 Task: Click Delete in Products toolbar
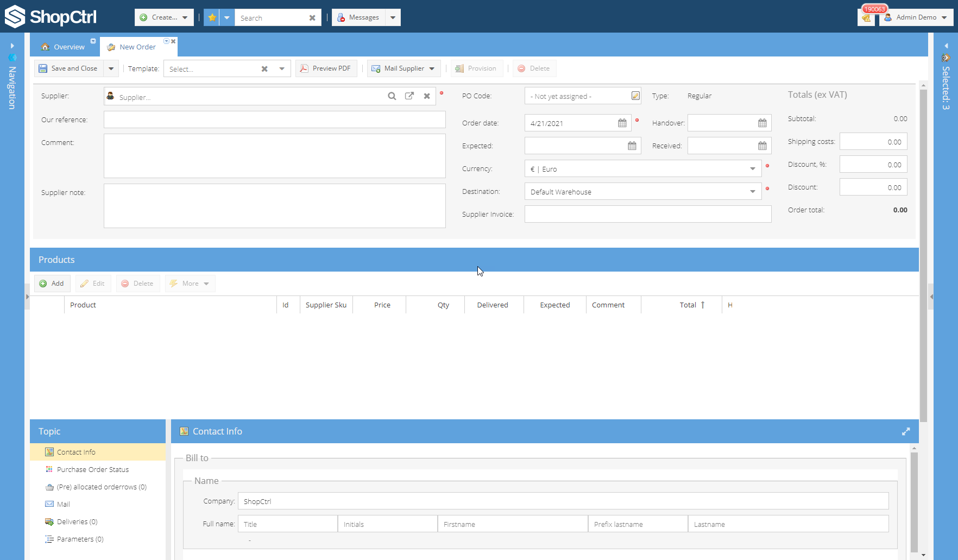pyautogui.click(x=138, y=284)
